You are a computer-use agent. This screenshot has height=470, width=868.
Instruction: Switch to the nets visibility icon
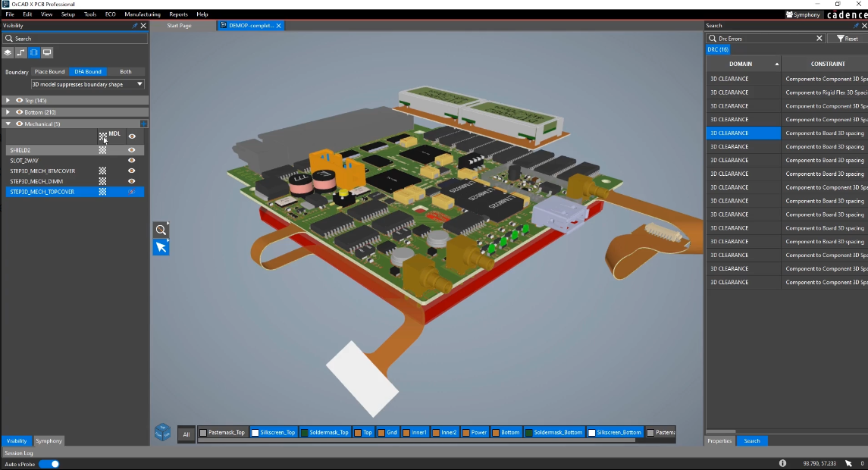tap(20, 53)
